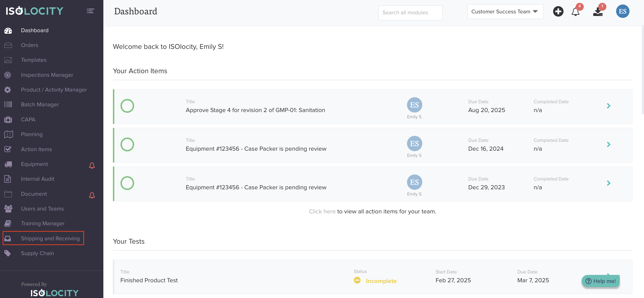The width and height of the screenshot is (644, 298).
Task: Open Shipping and Receiving in sidebar
Action: 50,238
